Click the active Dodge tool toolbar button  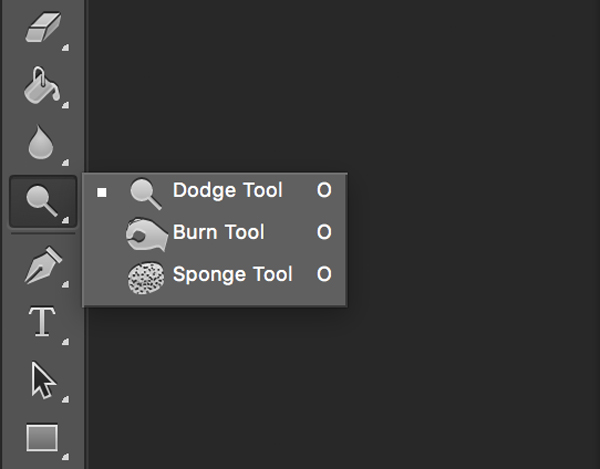coord(42,200)
